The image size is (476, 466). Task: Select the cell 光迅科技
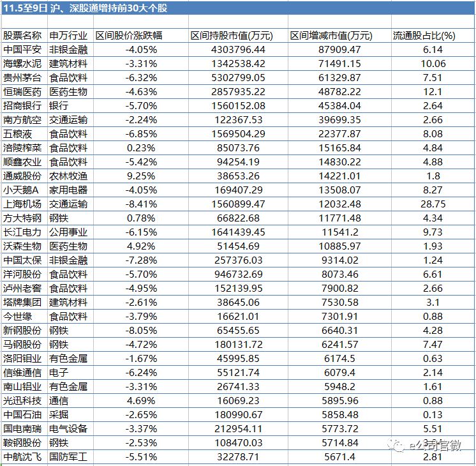click(x=22, y=400)
